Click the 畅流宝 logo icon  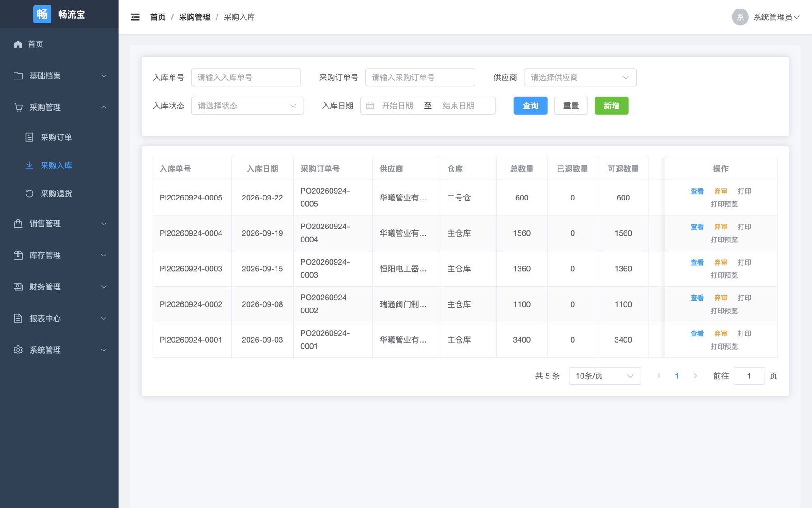coord(42,14)
